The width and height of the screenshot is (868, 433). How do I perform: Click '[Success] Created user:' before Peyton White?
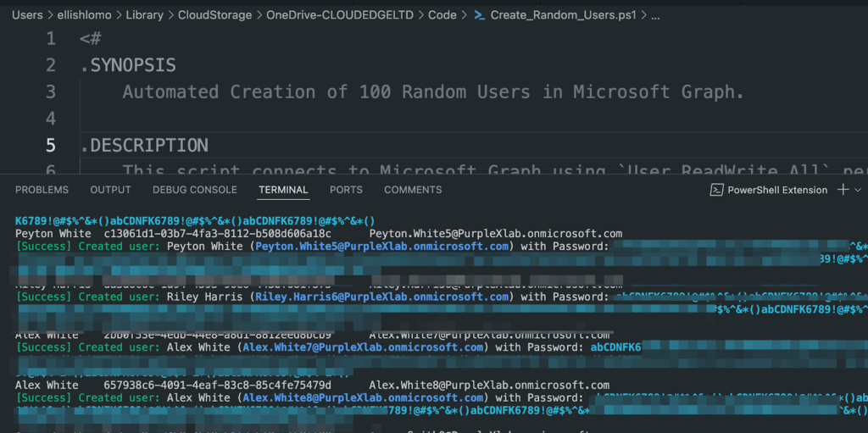point(90,246)
